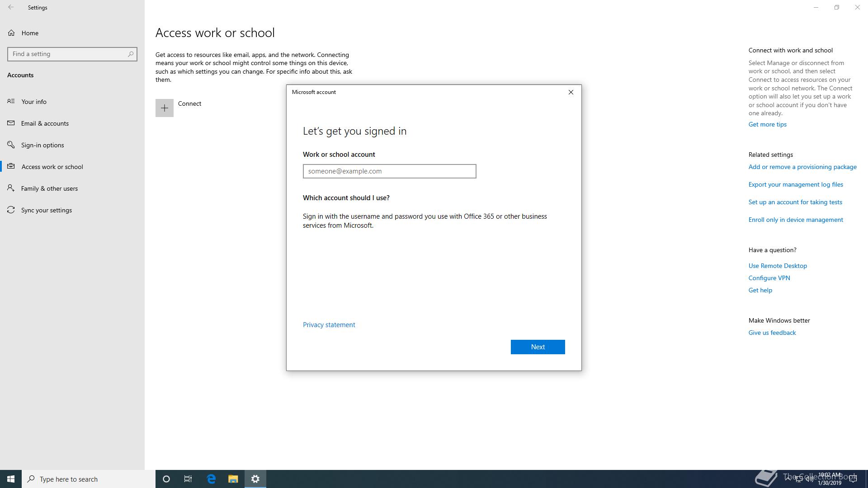Click the Sign-in options key icon
Viewport: 868px width, 488px height.
click(x=11, y=145)
